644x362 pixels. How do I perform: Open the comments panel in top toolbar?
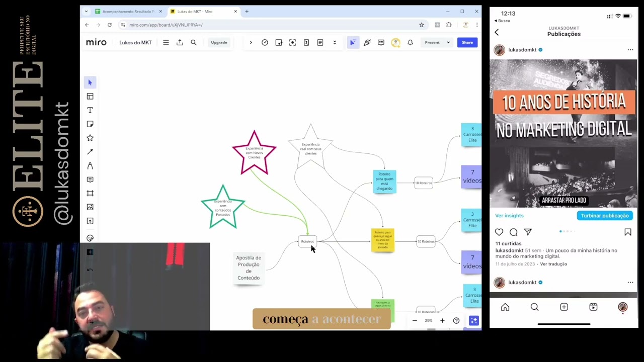click(x=381, y=43)
